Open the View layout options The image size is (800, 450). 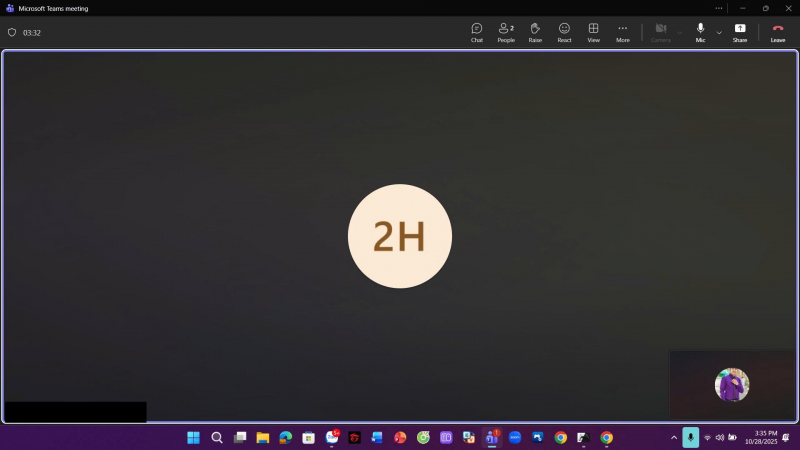pos(593,32)
